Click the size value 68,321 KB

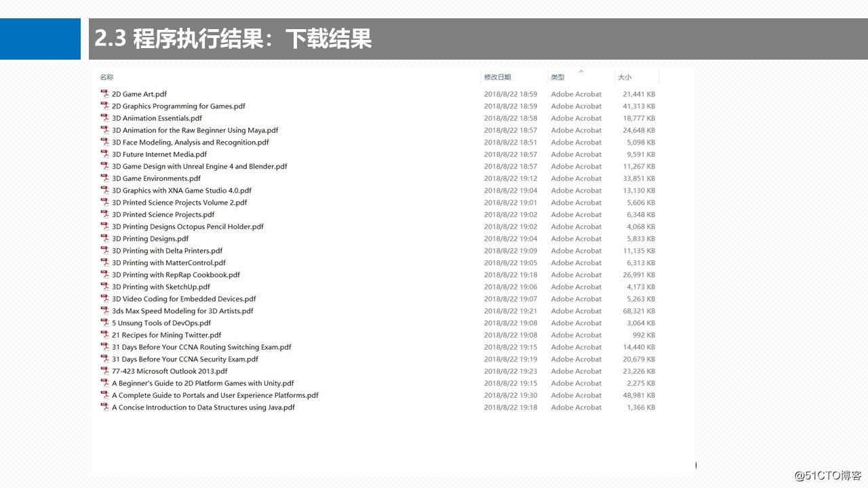639,310
